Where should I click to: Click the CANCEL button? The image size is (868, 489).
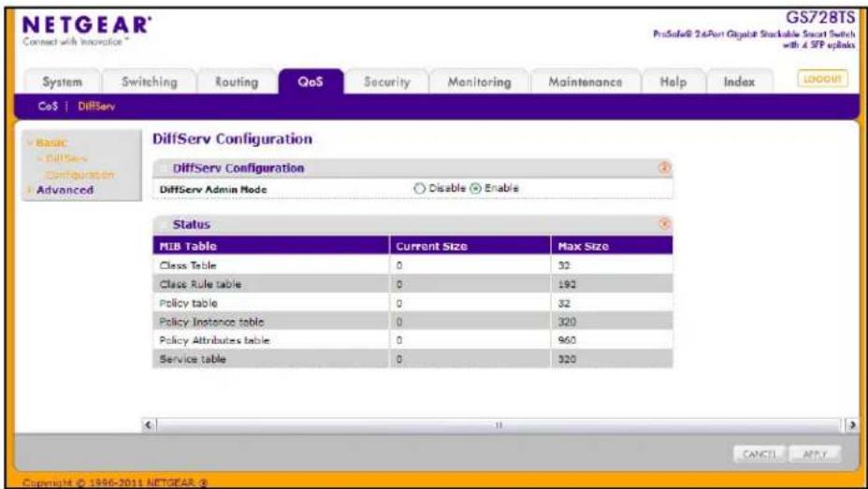759,454
